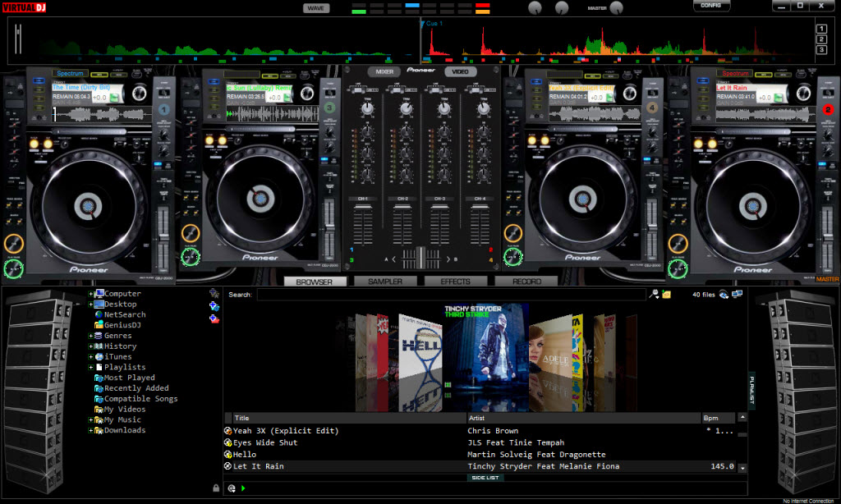Toggle the second glowing loop button on deck 2
Image resolution: width=841 pixels, height=504 pixels.
[712, 144]
